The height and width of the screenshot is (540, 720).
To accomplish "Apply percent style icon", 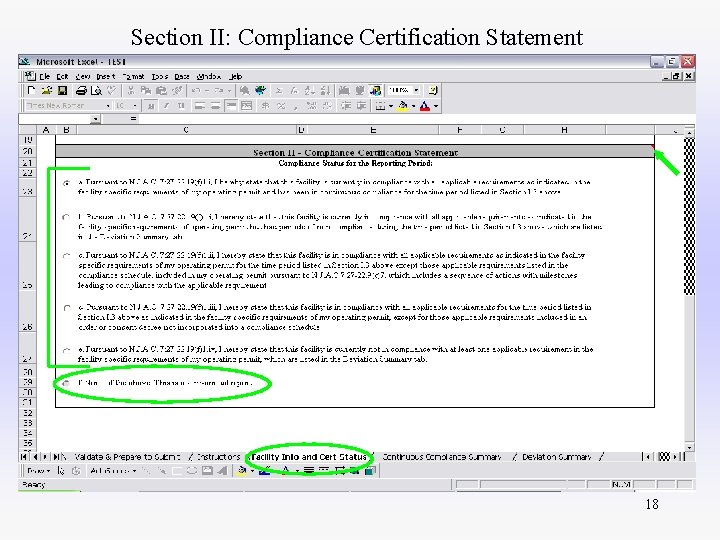I will pos(281,106).
